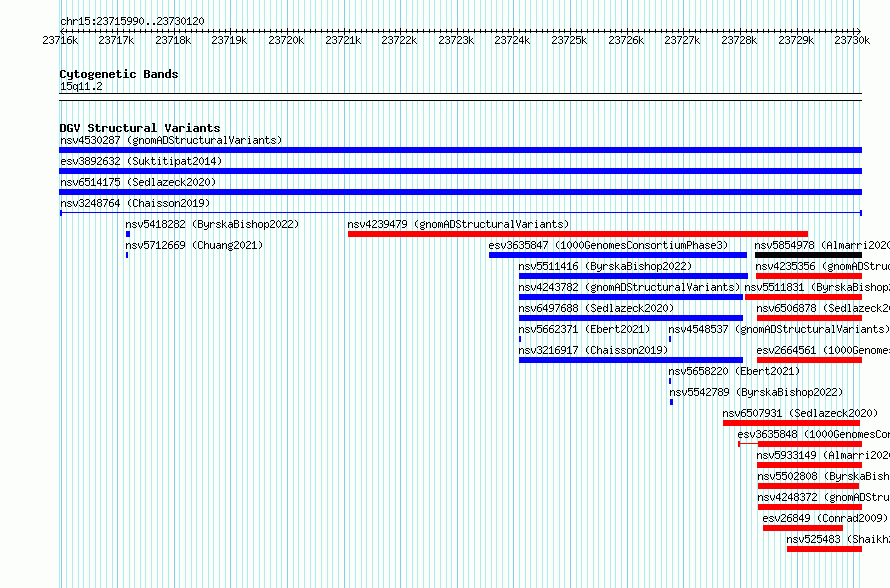Click nsv4248372 gnomAD label
The width and height of the screenshot is (890, 588).
[x=824, y=497]
